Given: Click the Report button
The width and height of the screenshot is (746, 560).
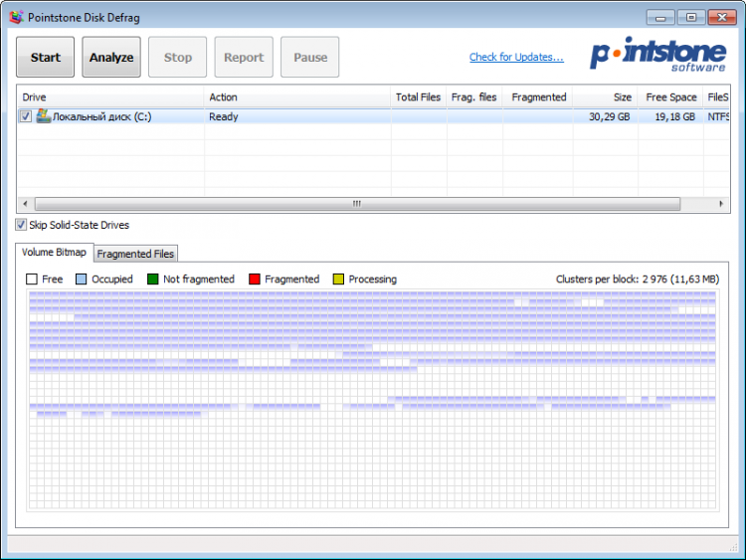Looking at the screenshot, I should [244, 57].
